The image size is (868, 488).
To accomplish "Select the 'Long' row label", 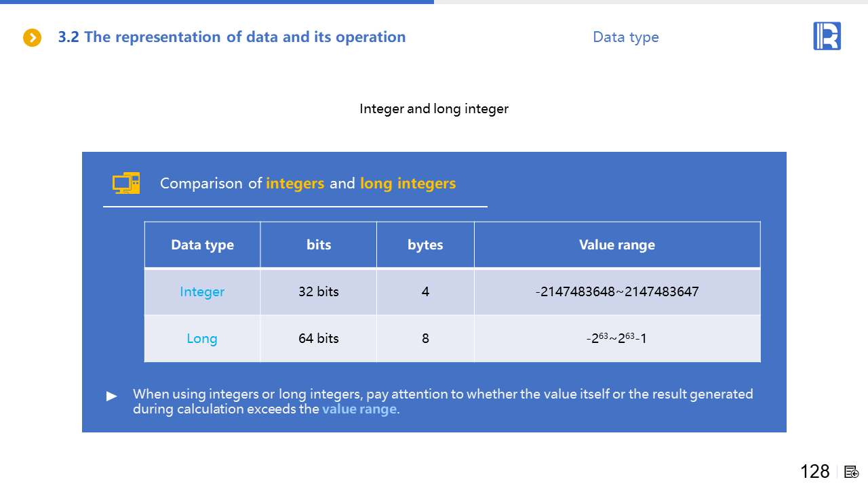I will click(202, 338).
